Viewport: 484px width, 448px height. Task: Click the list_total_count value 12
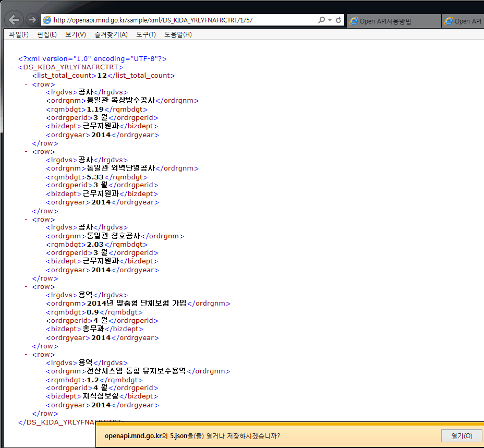coord(102,76)
